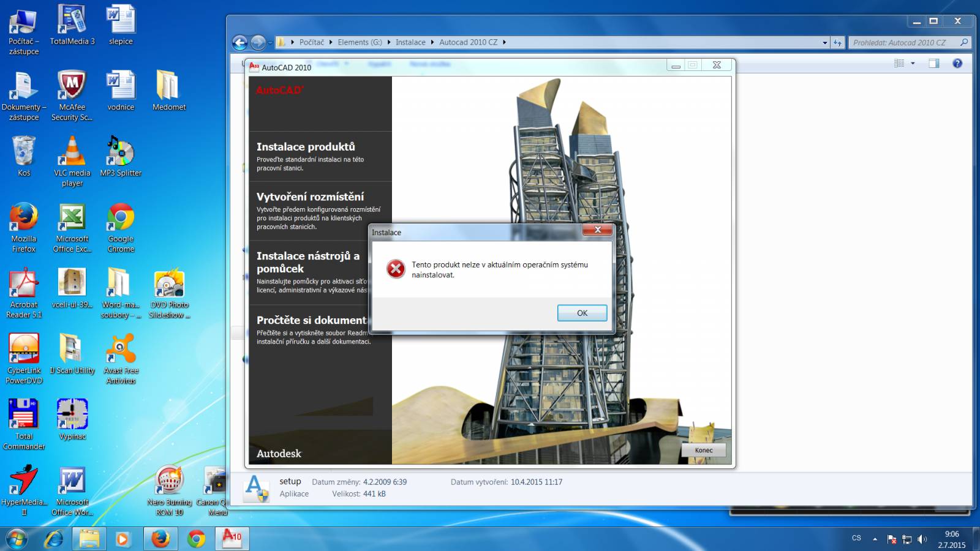This screenshot has height=551, width=980.
Task: Open McAfee Security Scan desktop icon
Action: click(x=72, y=96)
